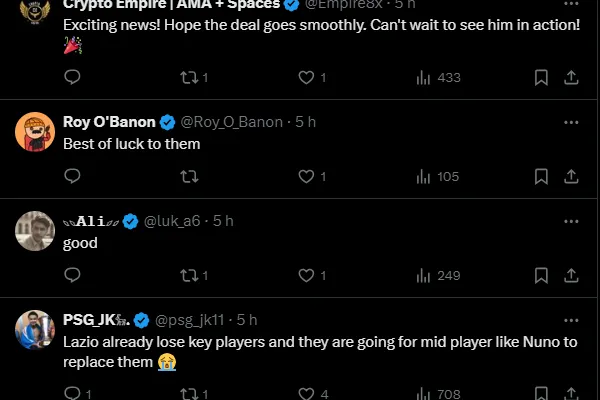Retweet Crypto Empire's exciting news post
Image resolution: width=600 pixels, height=400 pixels.
click(x=189, y=77)
